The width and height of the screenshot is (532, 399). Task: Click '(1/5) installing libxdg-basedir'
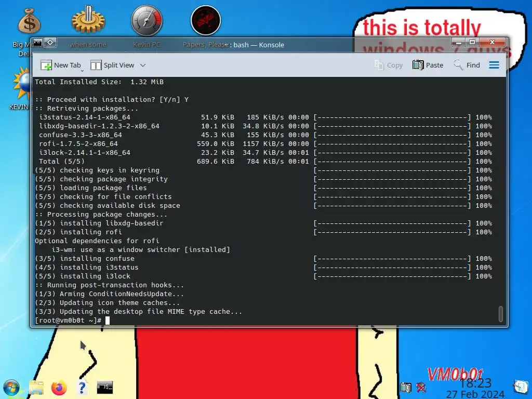pos(99,223)
